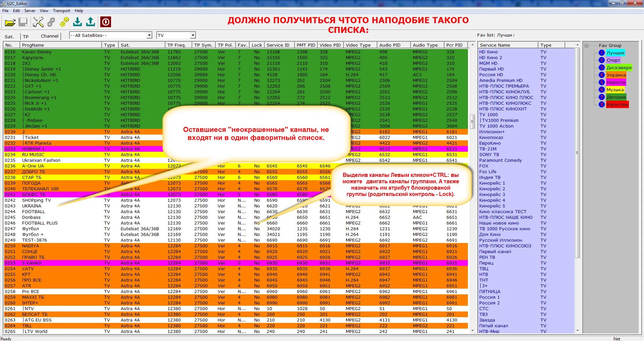This screenshot has width=644, height=341.
Task: Select channel row Ukrainian Fashion
Action: tap(236, 160)
